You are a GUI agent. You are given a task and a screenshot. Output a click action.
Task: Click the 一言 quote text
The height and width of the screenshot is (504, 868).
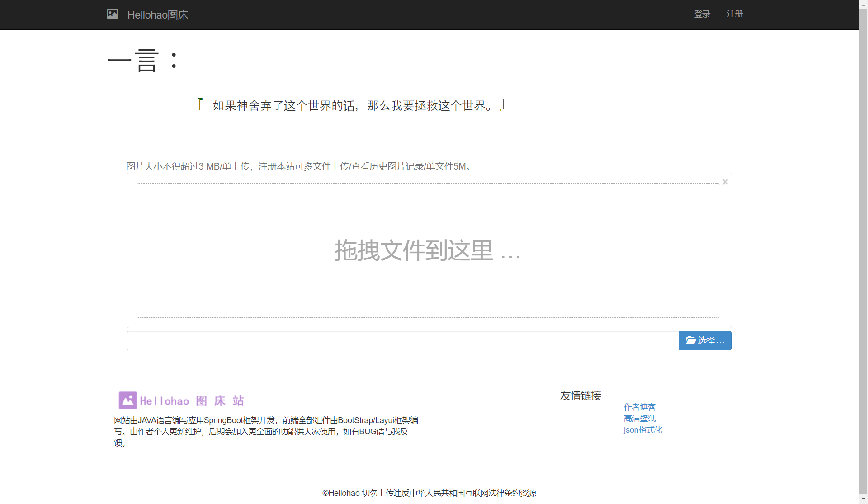coord(351,106)
